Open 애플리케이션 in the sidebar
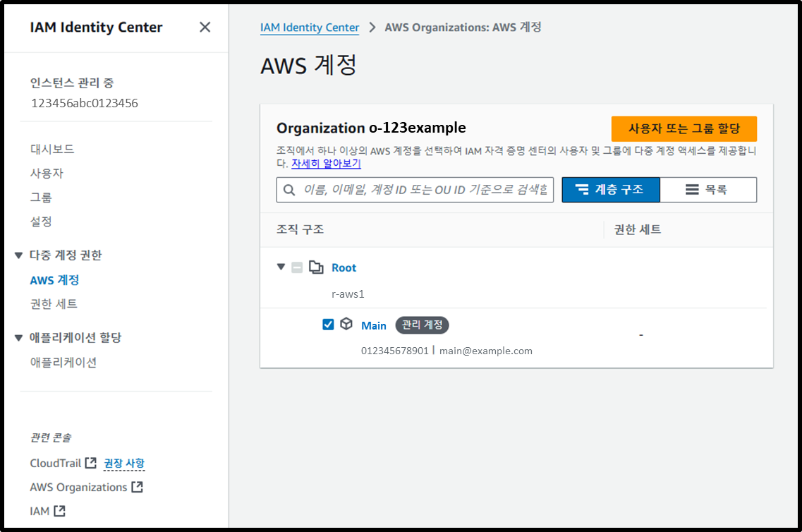The height and width of the screenshot is (532, 802). (x=63, y=362)
